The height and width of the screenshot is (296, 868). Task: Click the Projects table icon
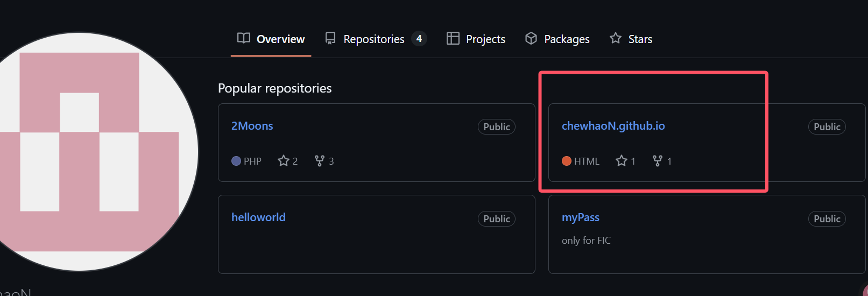[x=453, y=38]
